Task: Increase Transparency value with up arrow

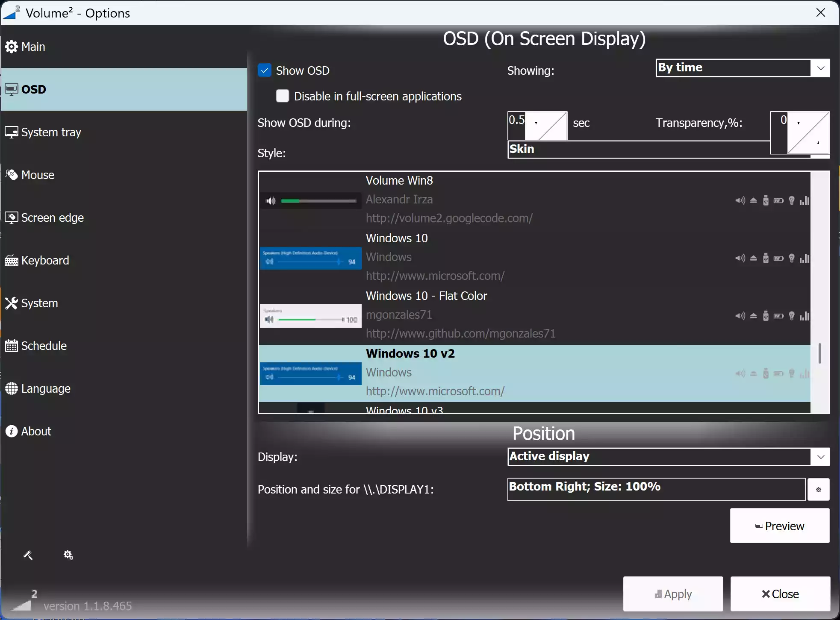Action: [799, 123]
